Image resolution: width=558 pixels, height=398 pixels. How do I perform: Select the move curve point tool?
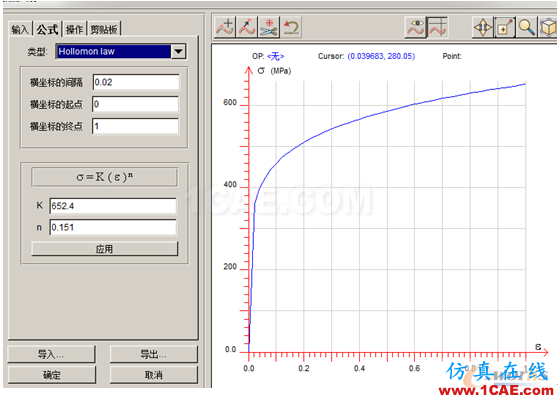point(247,27)
